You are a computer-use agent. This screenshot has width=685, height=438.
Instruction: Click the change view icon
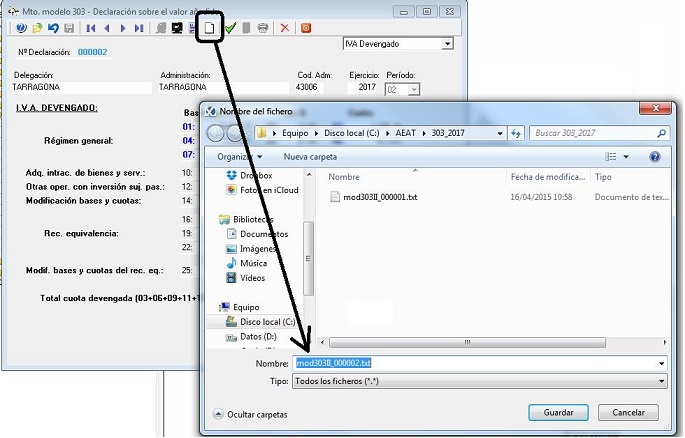tap(610, 157)
